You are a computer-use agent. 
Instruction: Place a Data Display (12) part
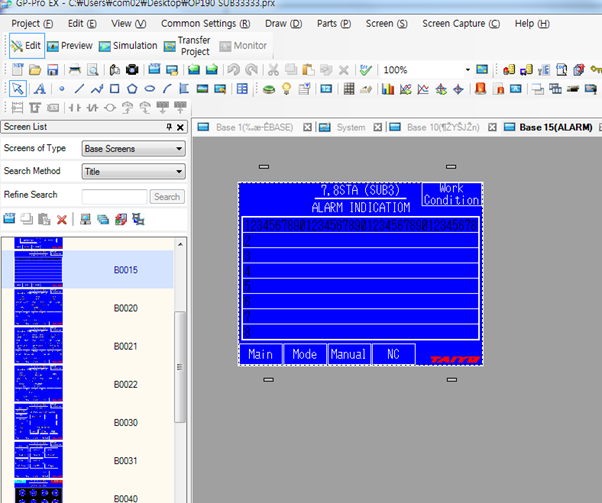pyautogui.click(x=326, y=89)
